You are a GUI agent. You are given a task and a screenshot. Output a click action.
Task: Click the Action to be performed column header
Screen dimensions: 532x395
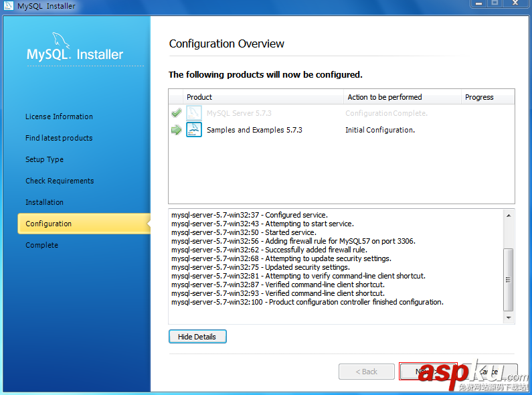point(402,97)
